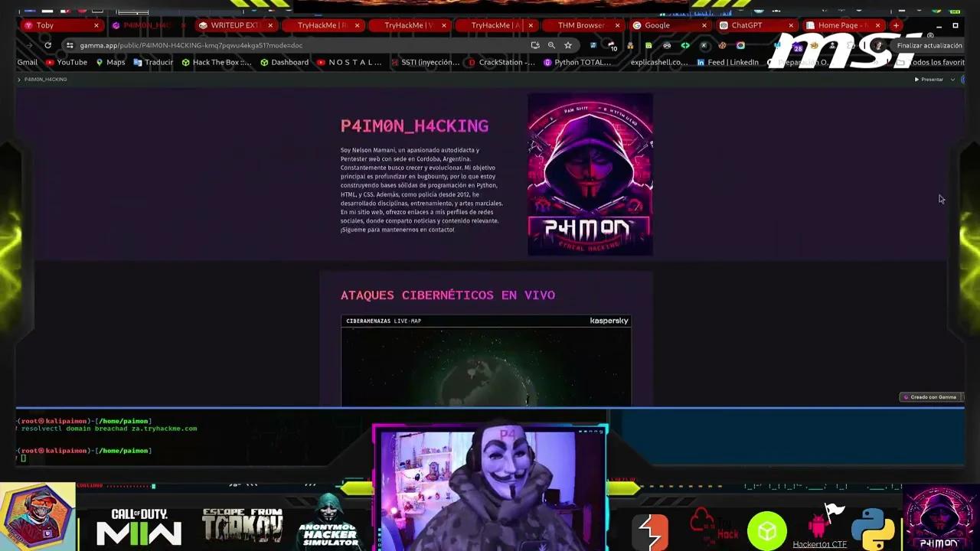Click the Presentar button in Gamma
980x551 pixels.
(929, 80)
